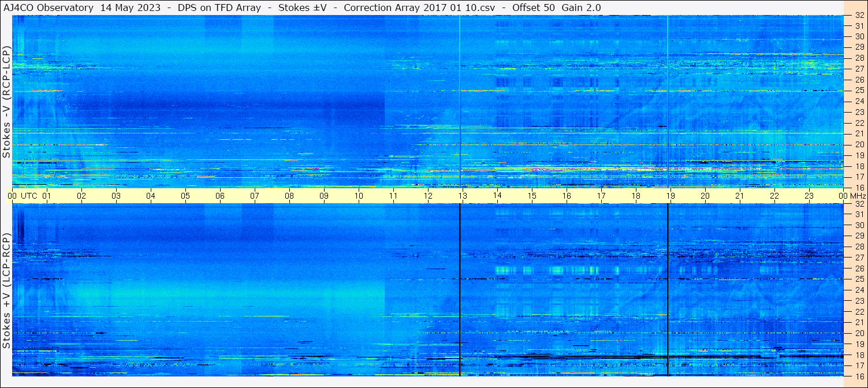868x388 pixels.
Task: Click the 32 MHz label on upper frequency scale
Action: [859, 16]
